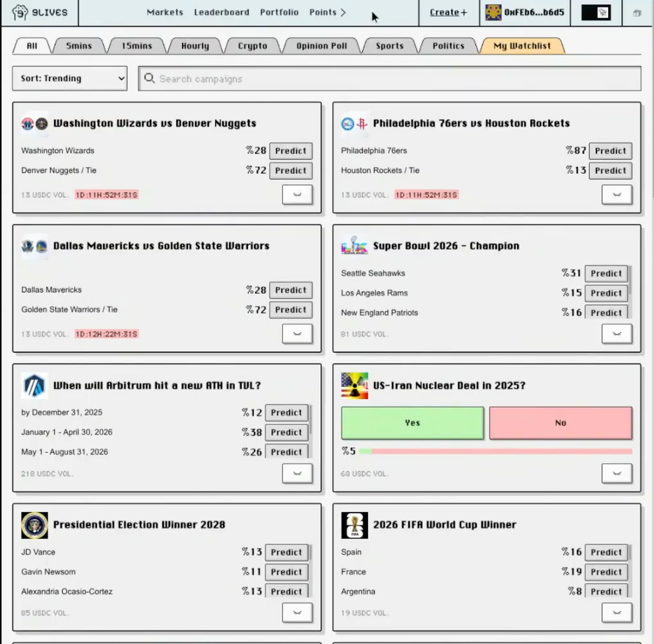Click the Create+ link

[448, 13]
